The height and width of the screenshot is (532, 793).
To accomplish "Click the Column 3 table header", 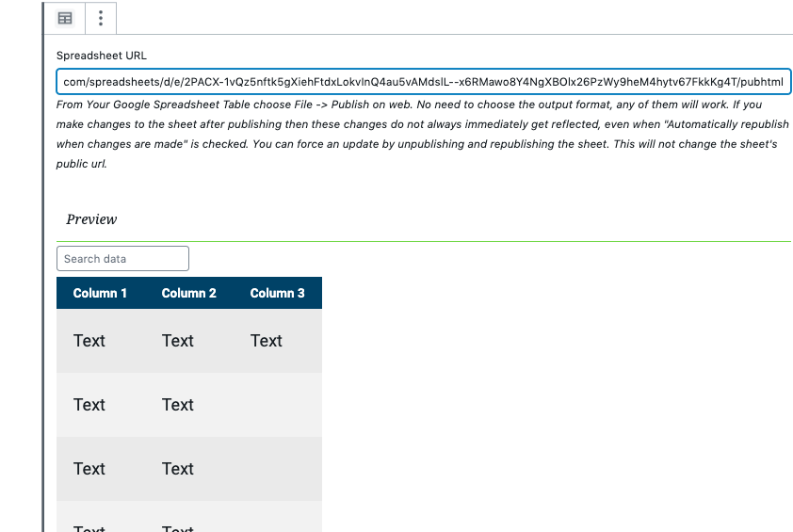I will 278,294.
